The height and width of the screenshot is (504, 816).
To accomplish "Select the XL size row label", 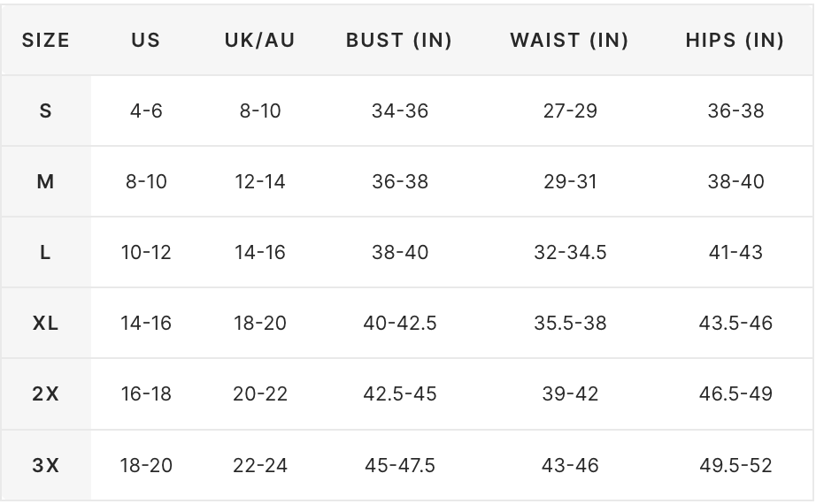I will point(45,324).
